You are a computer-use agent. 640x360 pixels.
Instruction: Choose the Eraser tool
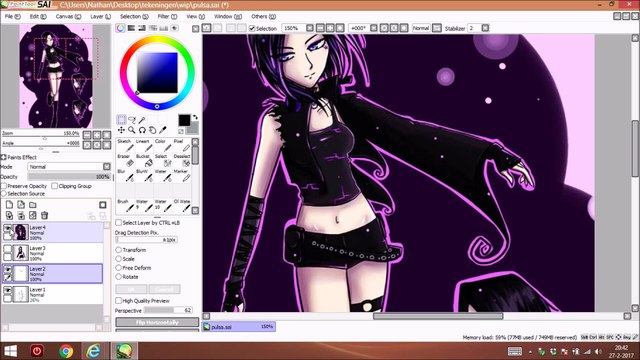(124, 160)
